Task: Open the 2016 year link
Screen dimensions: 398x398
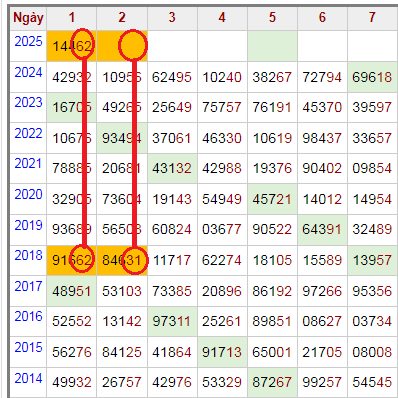Action: 28,316
